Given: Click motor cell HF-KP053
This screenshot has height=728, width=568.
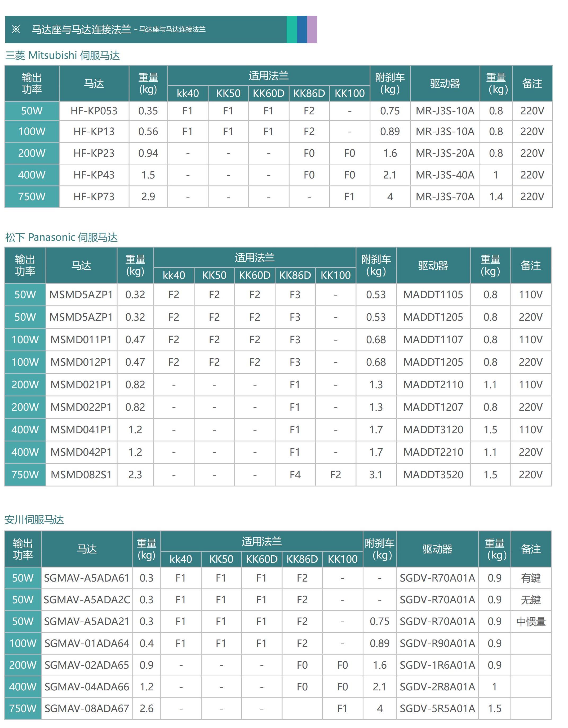Looking at the screenshot, I should click(94, 111).
